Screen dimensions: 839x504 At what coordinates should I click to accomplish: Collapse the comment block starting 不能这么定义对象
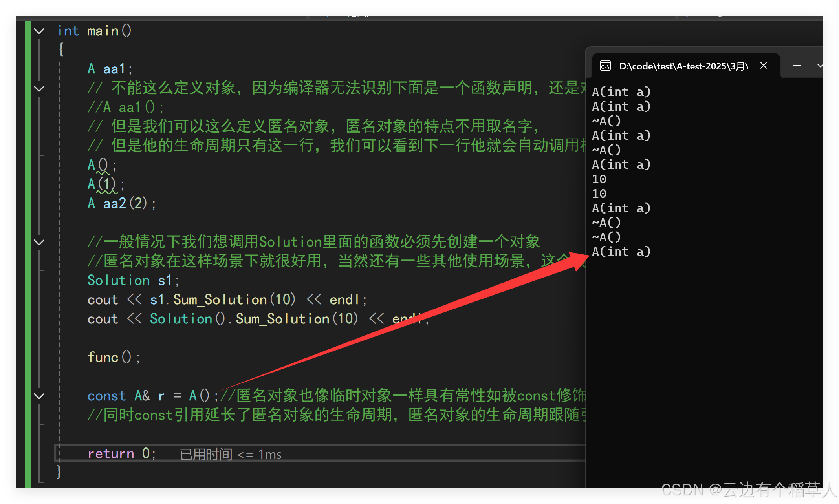[x=39, y=89]
